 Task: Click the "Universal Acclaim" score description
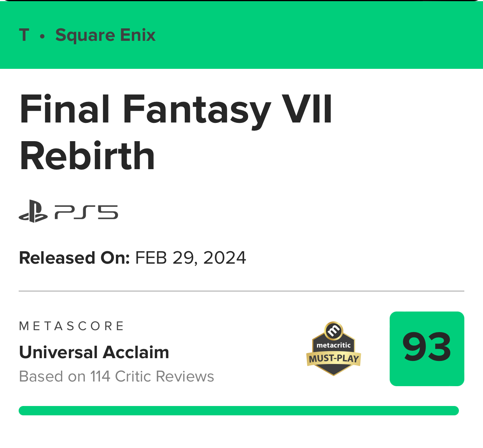click(94, 352)
